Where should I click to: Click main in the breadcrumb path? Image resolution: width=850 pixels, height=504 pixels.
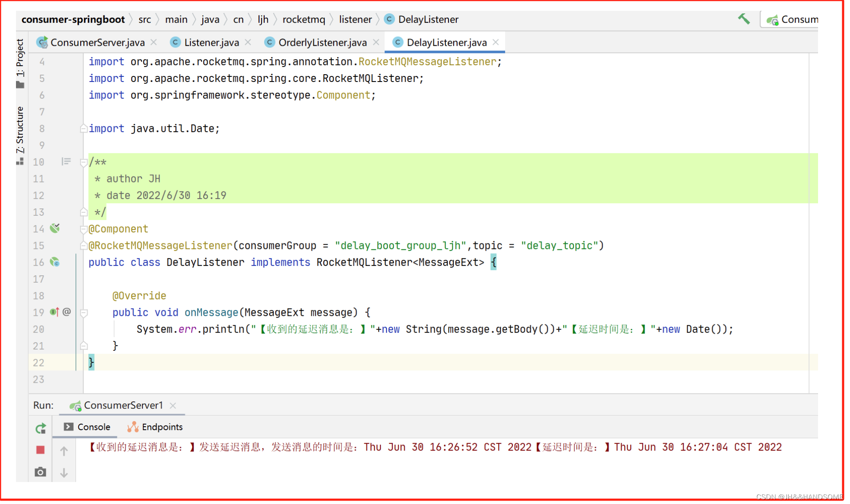click(176, 19)
